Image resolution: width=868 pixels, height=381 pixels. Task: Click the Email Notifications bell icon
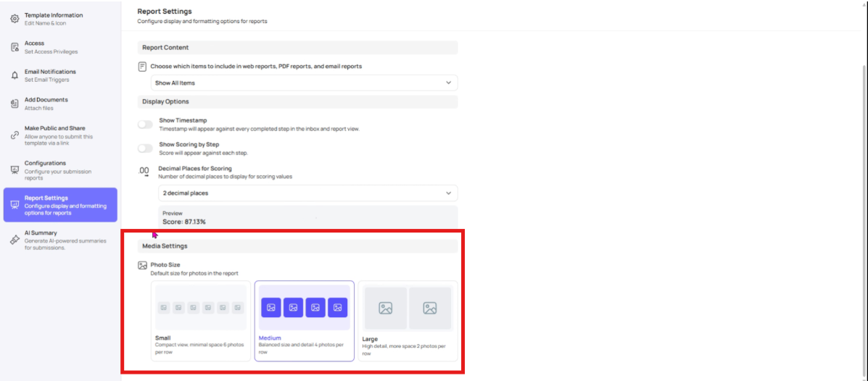point(15,75)
